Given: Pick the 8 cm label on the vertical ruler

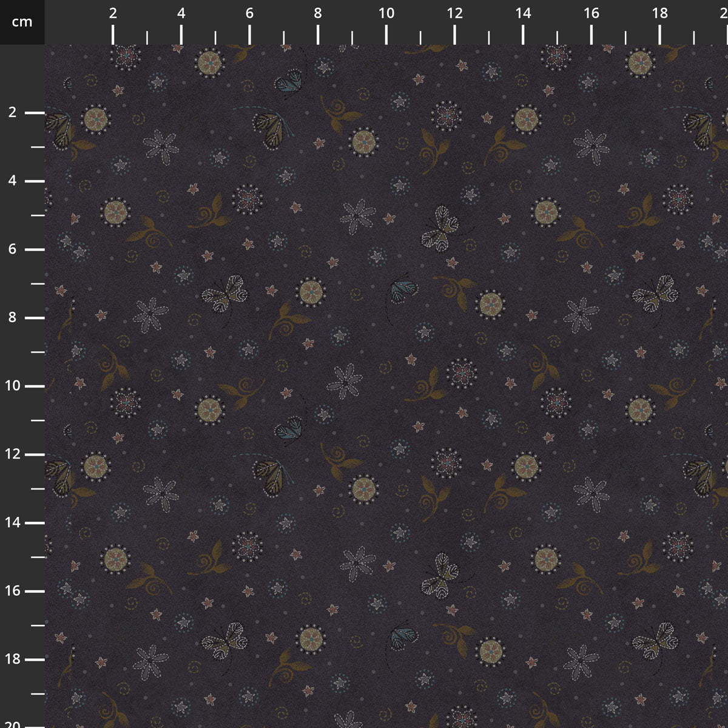Looking at the screenshot, I should 13,318.
